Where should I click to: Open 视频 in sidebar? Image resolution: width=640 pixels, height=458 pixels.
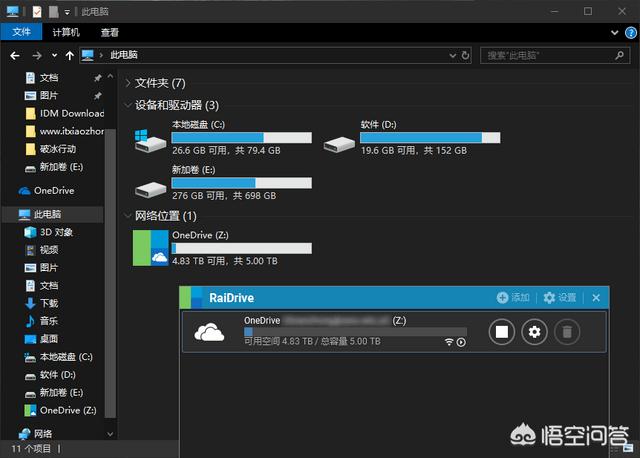coord(42,250)
